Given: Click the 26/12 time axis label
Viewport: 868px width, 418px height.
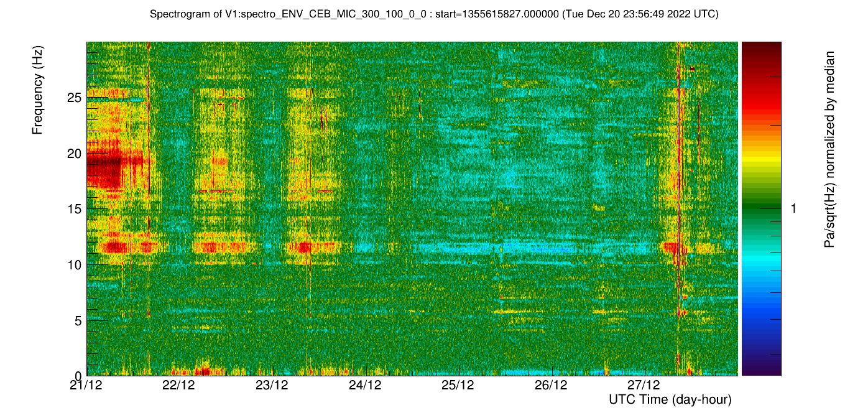Looking at the screenshot, I should (552, 385).
